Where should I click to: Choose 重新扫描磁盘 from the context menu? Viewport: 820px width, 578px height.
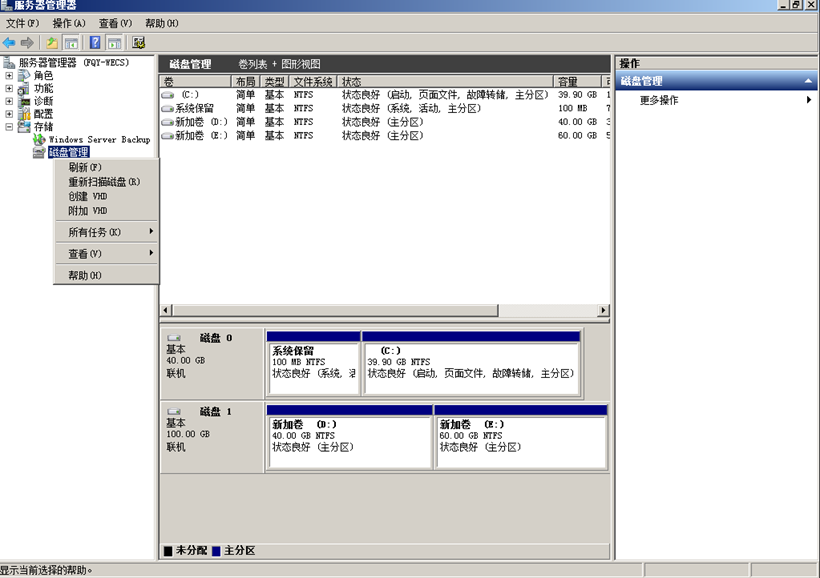(x=103, y=182)
